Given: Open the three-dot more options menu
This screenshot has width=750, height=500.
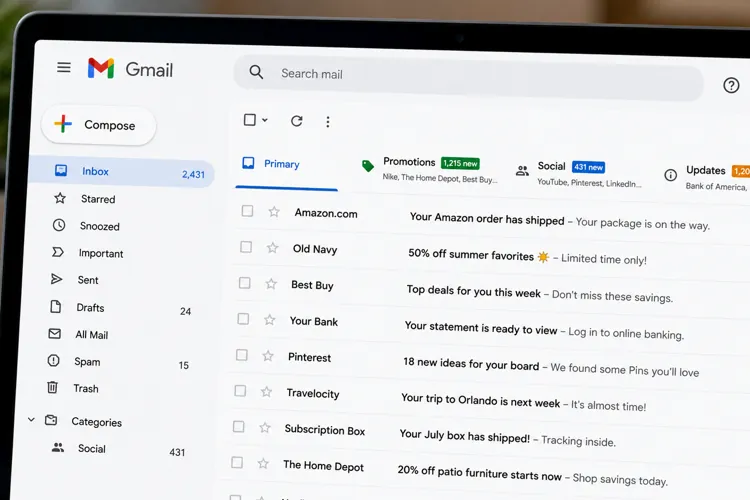Looking at the screenshot, I should pyautogui.click(x=328, y=122).
